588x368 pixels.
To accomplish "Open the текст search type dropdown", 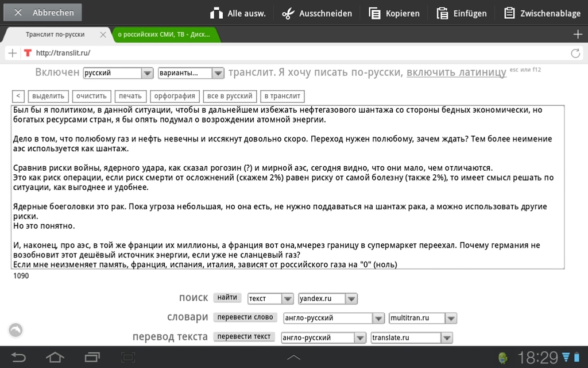I will click(270, 298).
